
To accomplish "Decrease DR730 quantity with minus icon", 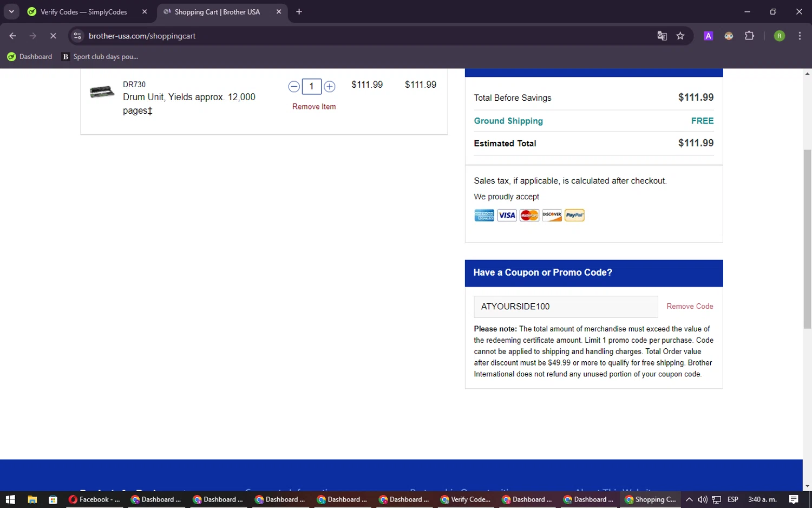I will coord(294,87).
